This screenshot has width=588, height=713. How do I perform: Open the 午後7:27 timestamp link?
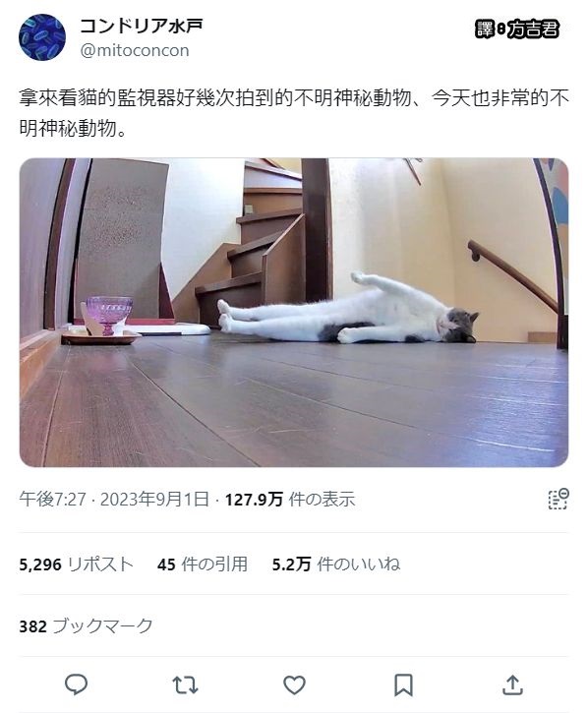pos(52,500)
